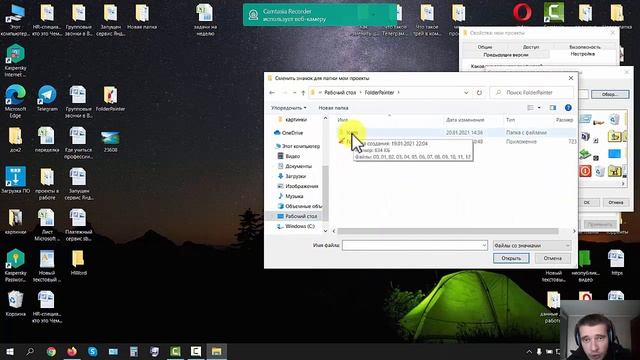Open Загрузки in the navigation pane
The image size is (640, 360).
click(x=296, y=176)
